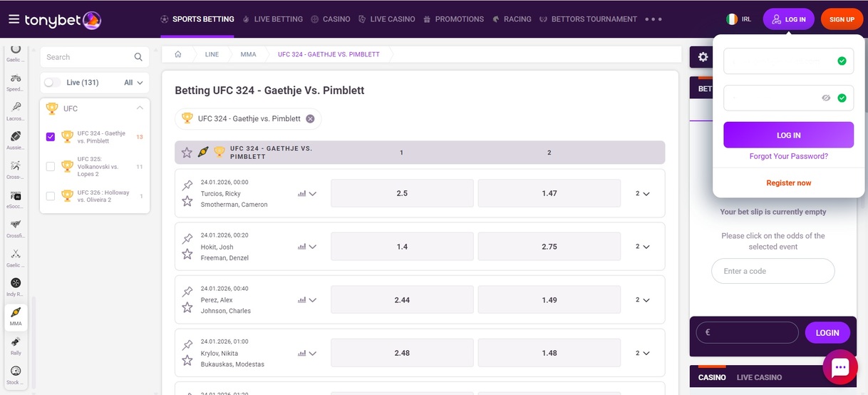Select Indy Racing in the sports sidebar
Screen dimensions: 868x395
click(16, 287)
